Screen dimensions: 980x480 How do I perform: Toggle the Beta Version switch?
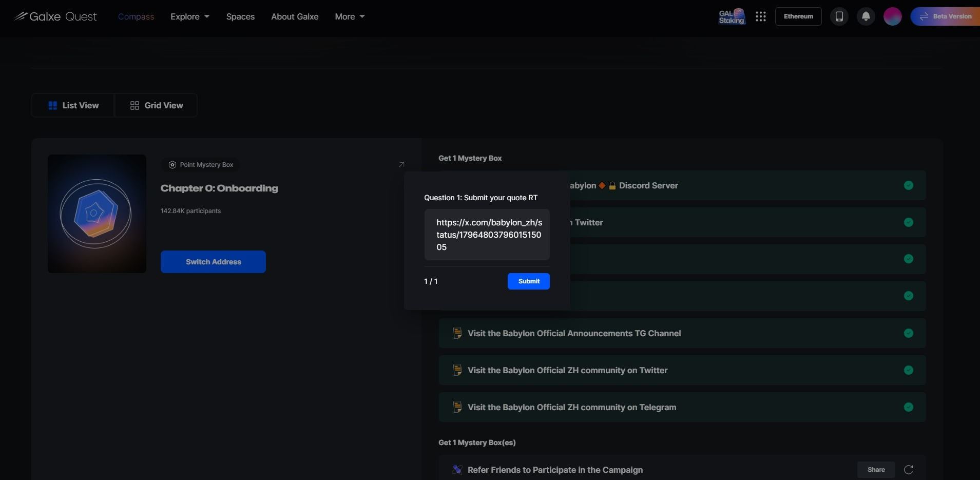pos(946,16)
